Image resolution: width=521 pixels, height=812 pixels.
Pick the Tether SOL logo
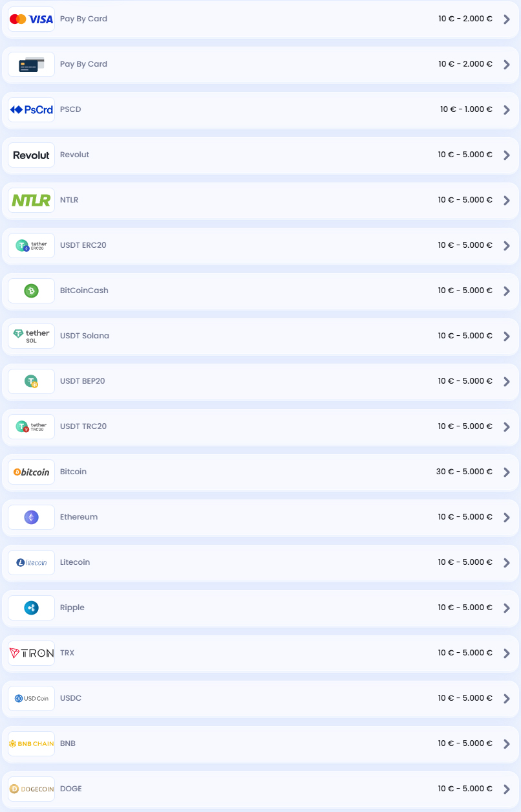click(x=31, y=336)
